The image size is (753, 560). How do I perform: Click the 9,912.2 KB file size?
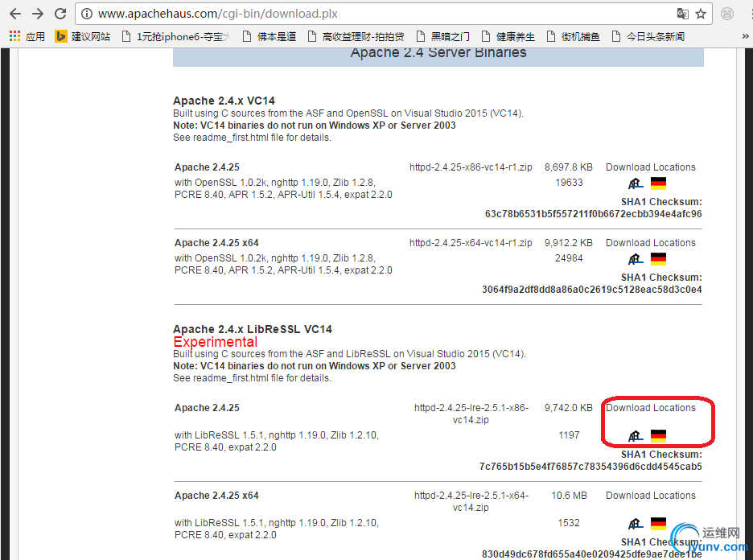569,243
